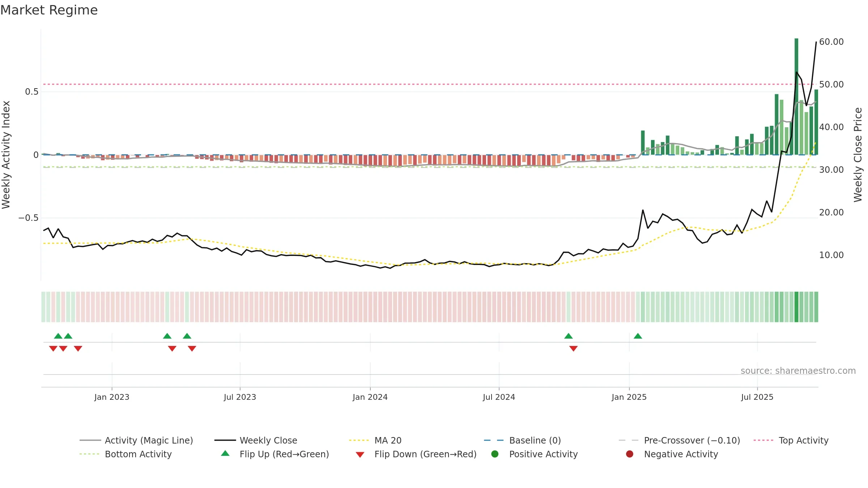The image size is (868, 488).
Task: Click the 40.00 price axis label
Action: [831, 127]
